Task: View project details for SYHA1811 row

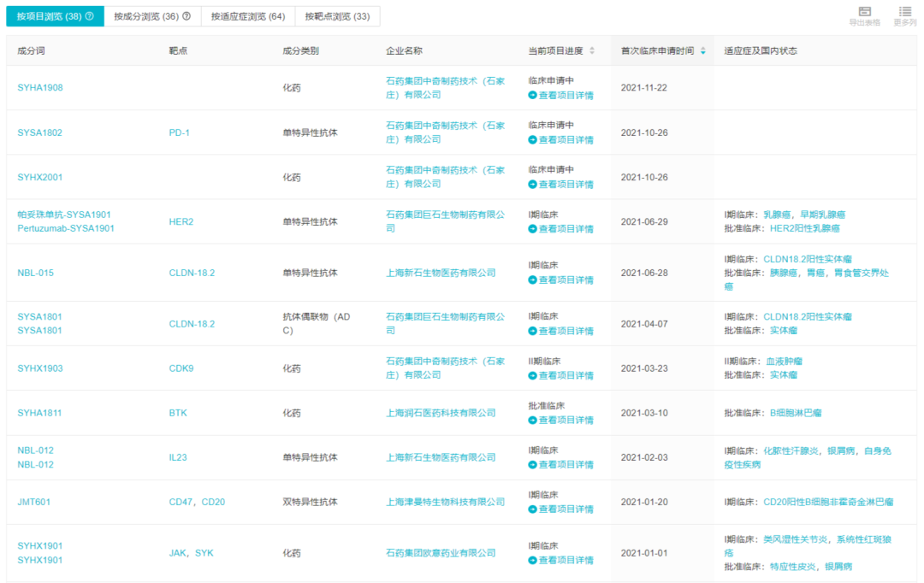Action: (561, 421)
